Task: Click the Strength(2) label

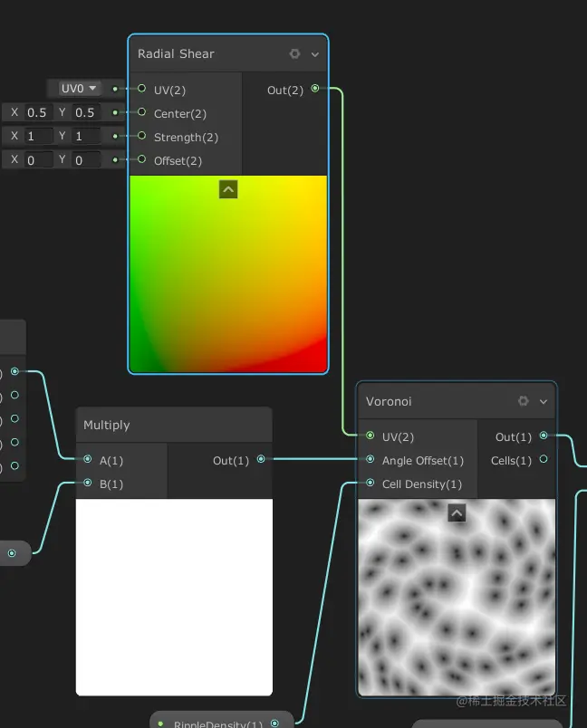Action: coord(187,138)
